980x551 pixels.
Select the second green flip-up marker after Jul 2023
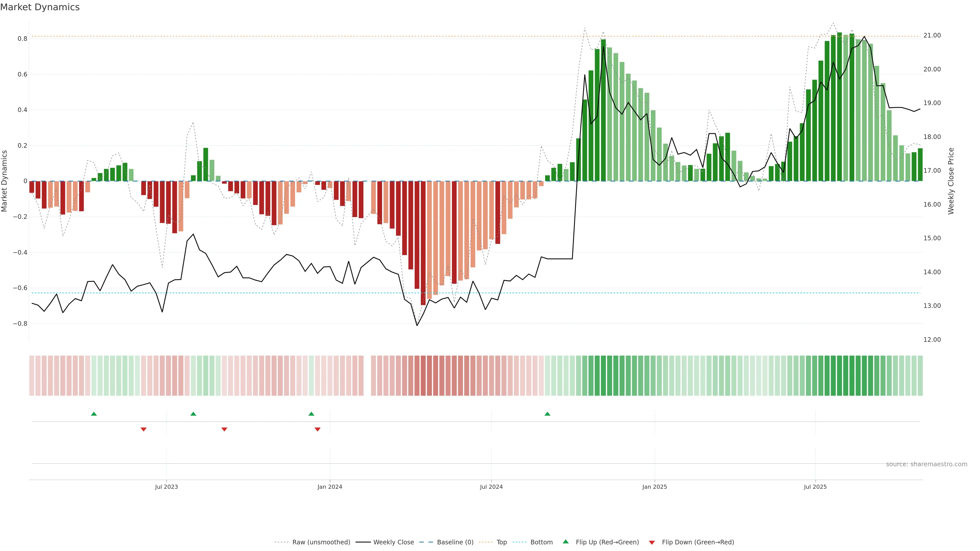(x=193, y=414)
